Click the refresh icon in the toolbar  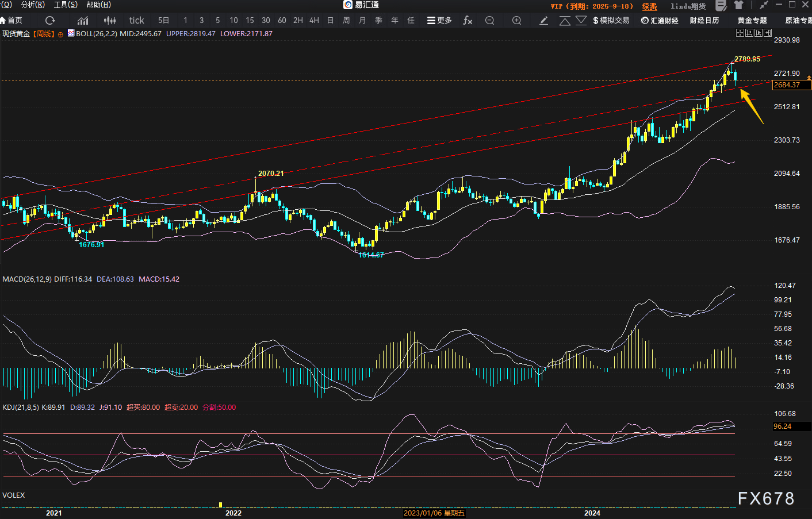50,21
